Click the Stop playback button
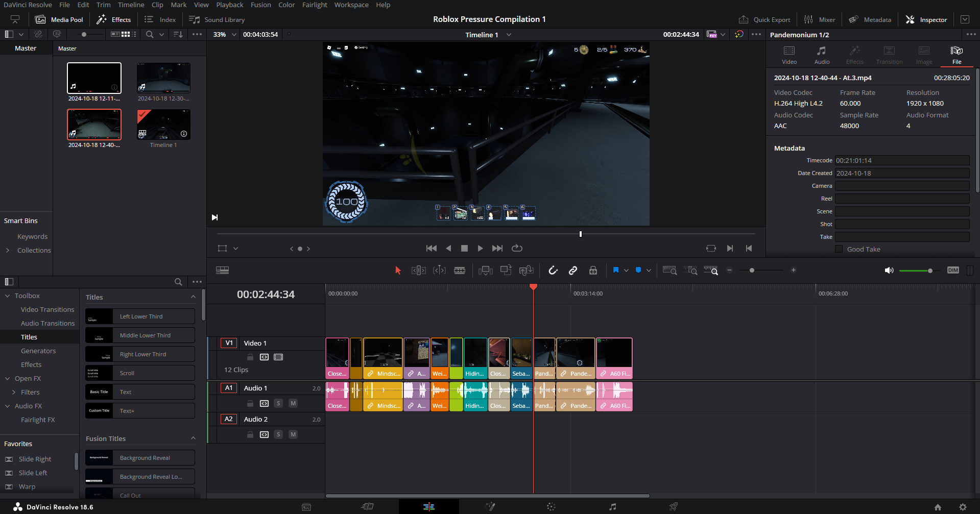Image resolution: width=980 pixels, height=514 pixels. (x=464, y=249)
